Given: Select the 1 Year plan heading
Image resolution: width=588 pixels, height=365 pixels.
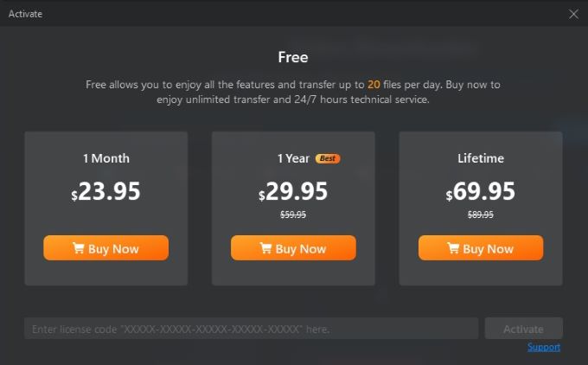Looking at the screenshot, I should [292, 158].
